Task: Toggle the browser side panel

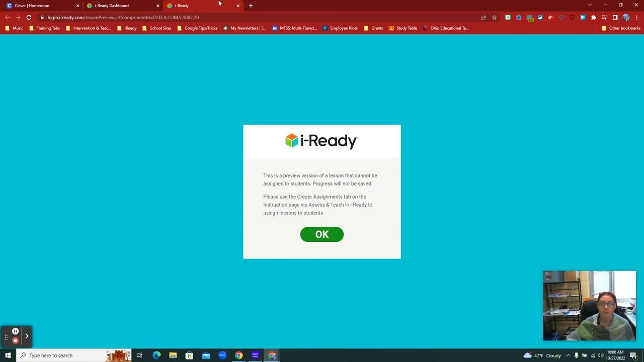Action: tap(615, 18)
